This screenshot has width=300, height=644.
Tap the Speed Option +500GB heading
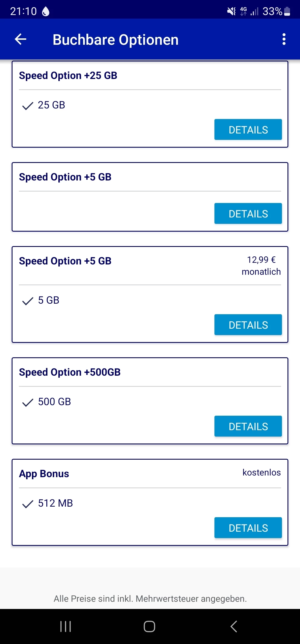[x=70, y=372]
